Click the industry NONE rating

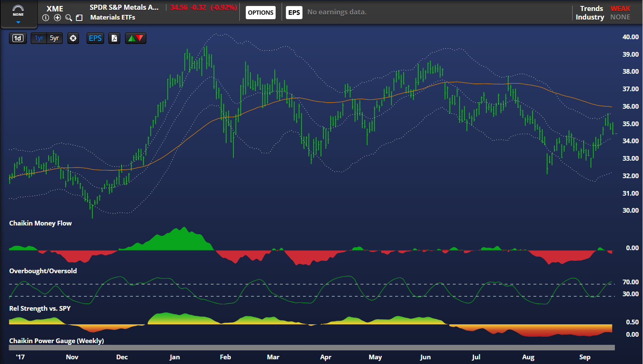620,17
